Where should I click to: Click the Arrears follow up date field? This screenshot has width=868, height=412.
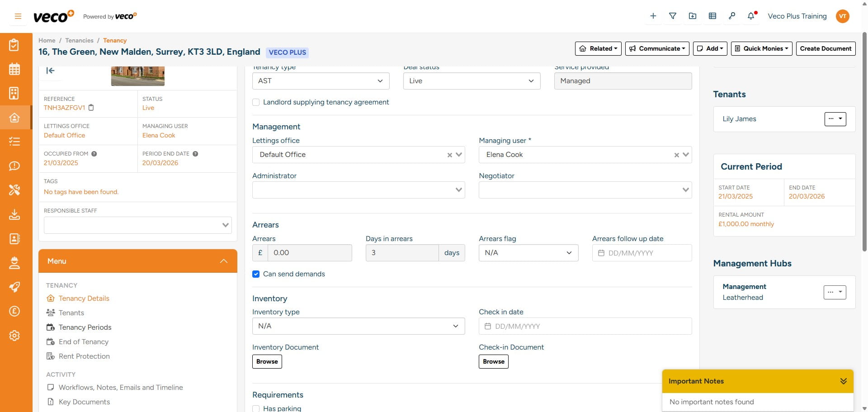point(642,253)
